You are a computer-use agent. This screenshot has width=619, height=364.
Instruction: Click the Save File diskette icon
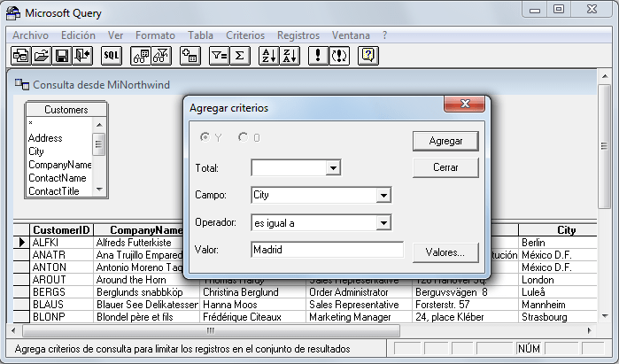coord(62,56)
